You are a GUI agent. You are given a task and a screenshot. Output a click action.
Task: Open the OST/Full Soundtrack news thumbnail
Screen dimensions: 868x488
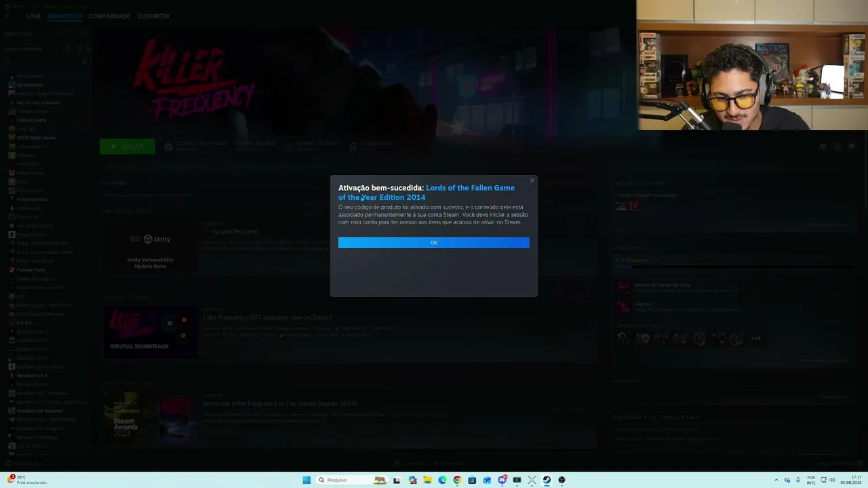[151, 332]
